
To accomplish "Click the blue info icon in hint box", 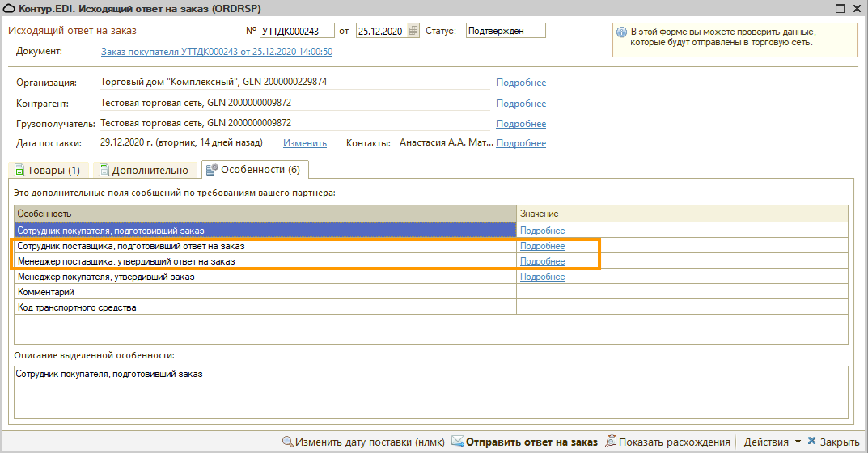I will click(x=621, y=32).
